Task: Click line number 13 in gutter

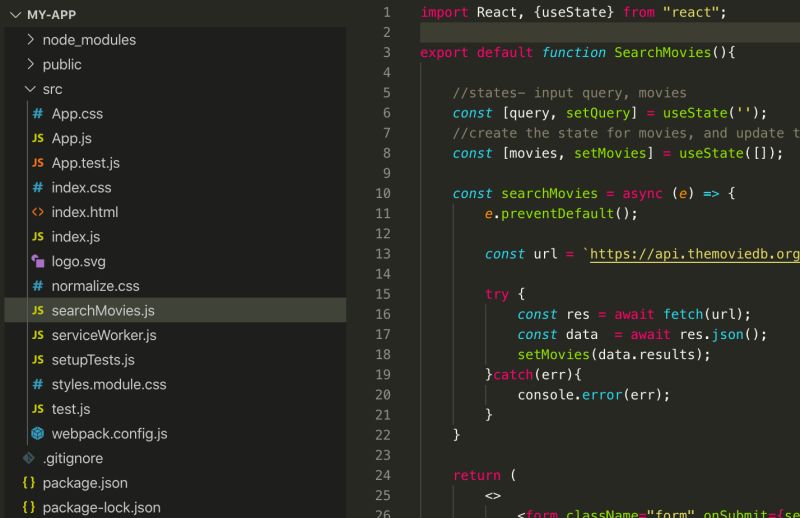Action: [x=383, y=254]
